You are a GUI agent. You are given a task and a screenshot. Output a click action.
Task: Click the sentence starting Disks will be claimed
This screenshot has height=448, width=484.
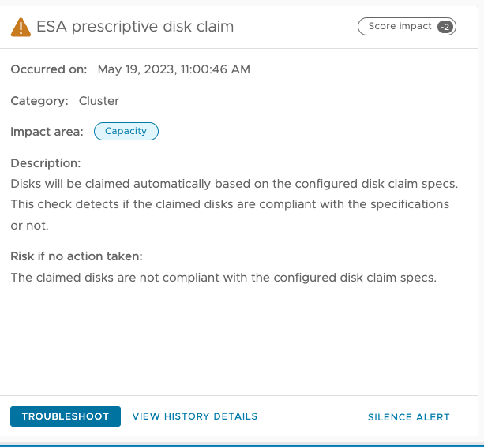[234, 184]
